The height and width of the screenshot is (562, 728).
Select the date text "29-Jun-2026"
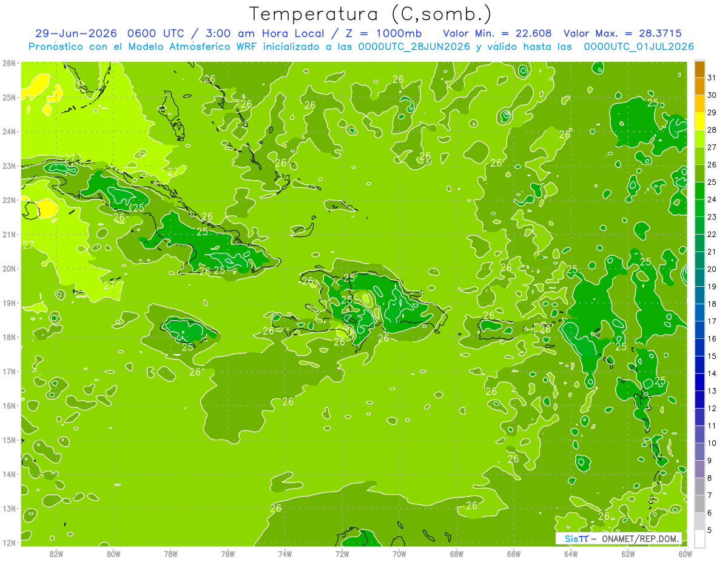(x=76, y=33)
